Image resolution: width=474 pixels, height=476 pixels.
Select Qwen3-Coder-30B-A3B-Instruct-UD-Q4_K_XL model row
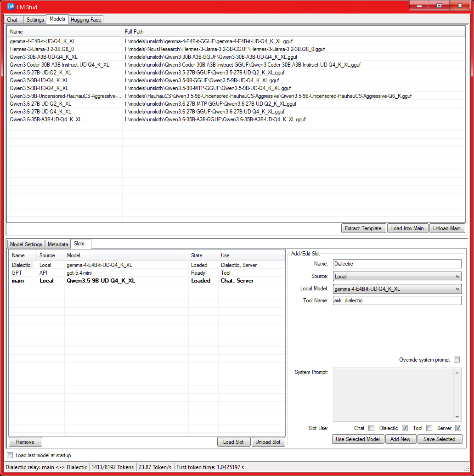pyautogui.click(x=236, y=65)
